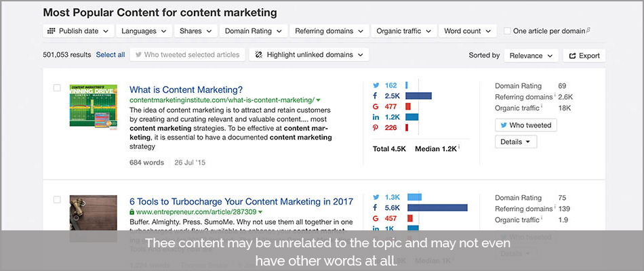
Task: Click the Facebook icon in first result shares
Action: [376, 96]
